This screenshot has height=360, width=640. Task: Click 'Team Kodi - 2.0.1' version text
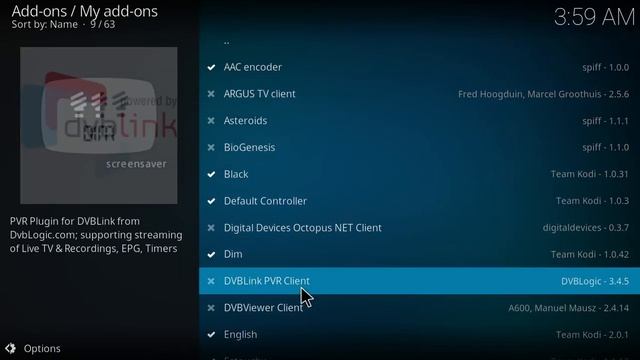click(x=592, y=335)
